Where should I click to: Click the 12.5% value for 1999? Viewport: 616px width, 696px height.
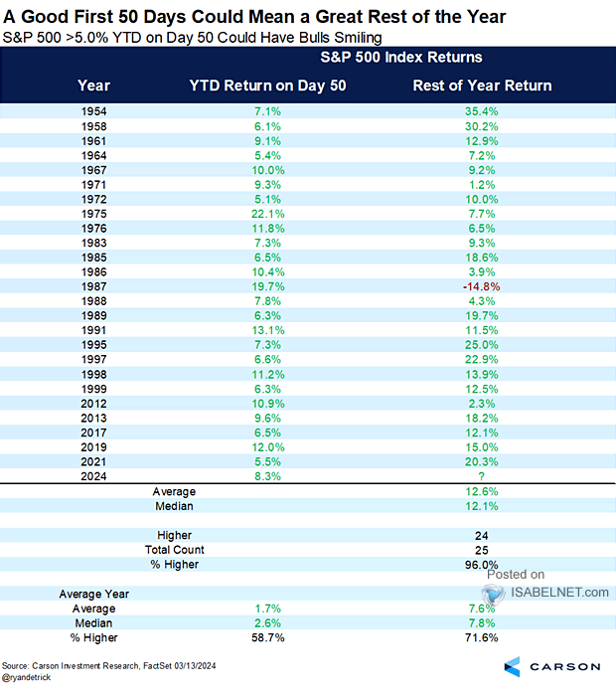pos(481,389)
